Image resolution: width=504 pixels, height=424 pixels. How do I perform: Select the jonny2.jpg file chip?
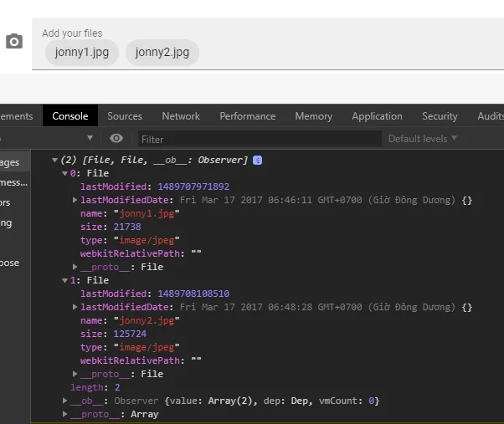162,53
